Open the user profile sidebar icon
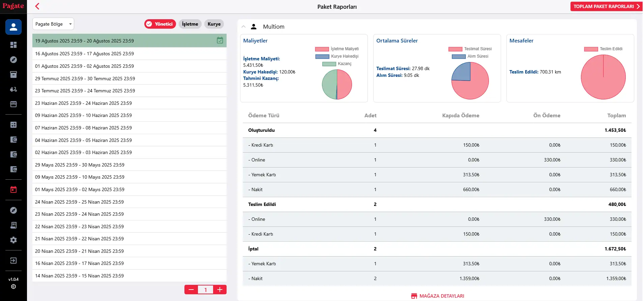644x301 pixels. (x=13, y=27)
